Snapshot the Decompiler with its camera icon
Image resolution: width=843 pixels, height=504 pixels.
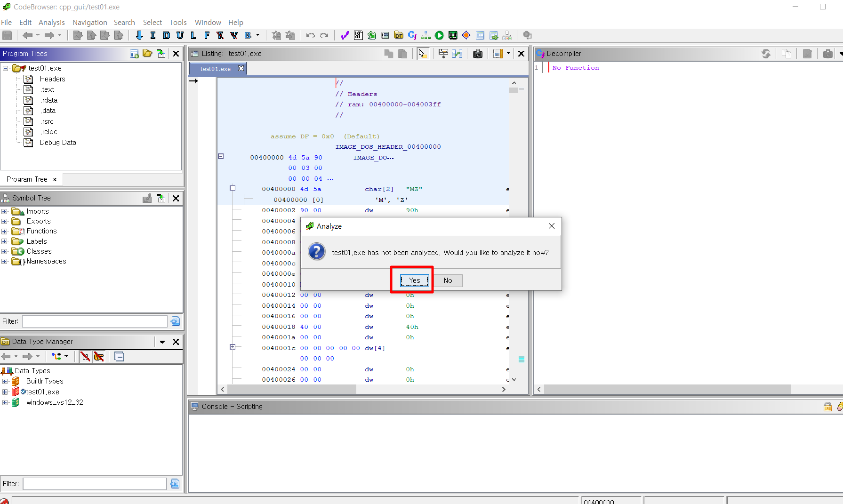[828, 53]
